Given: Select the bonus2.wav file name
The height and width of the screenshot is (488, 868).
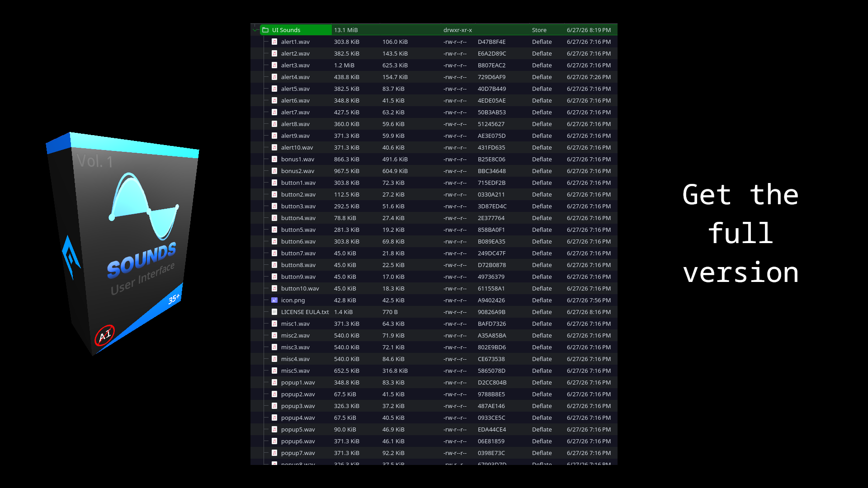Looking at the screenshot, I should pos(297,171).
